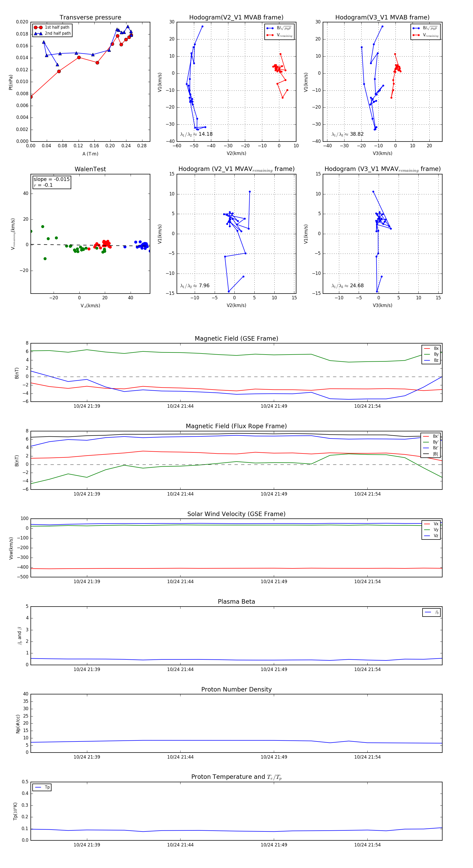473x868 pixels.
Task: Click the "Pt(nPa)" y-axis label
Action: click(11, 82)
